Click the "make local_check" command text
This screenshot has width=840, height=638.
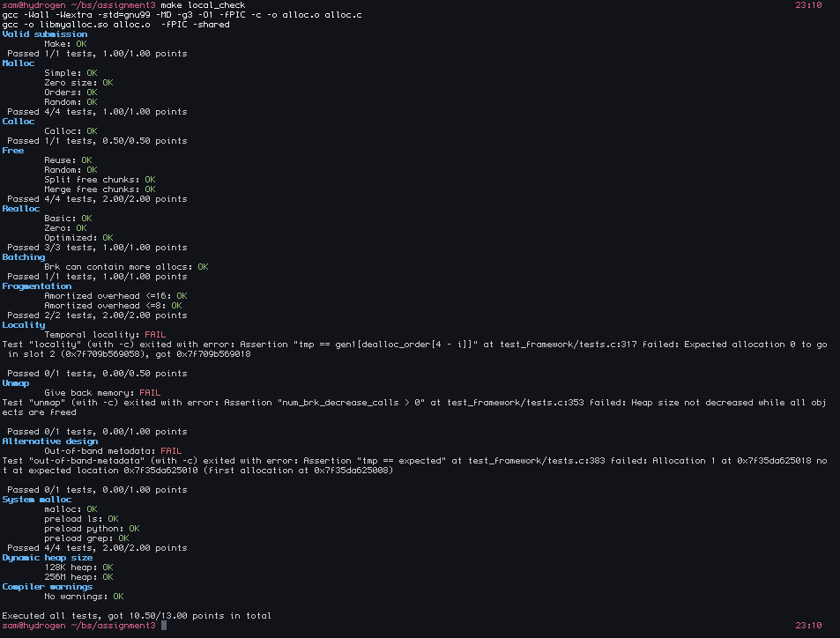197,5
